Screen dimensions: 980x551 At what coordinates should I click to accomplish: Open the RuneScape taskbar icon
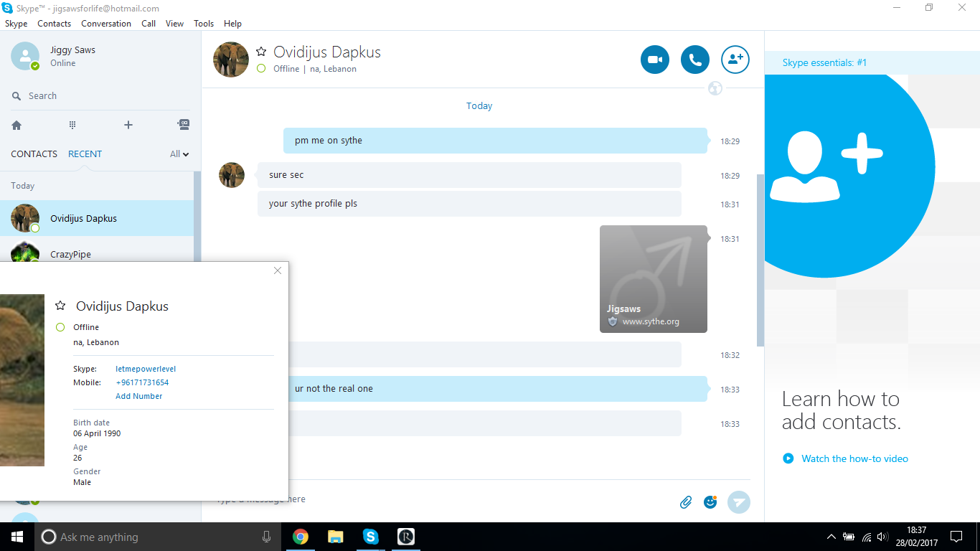tap(405, 537)
